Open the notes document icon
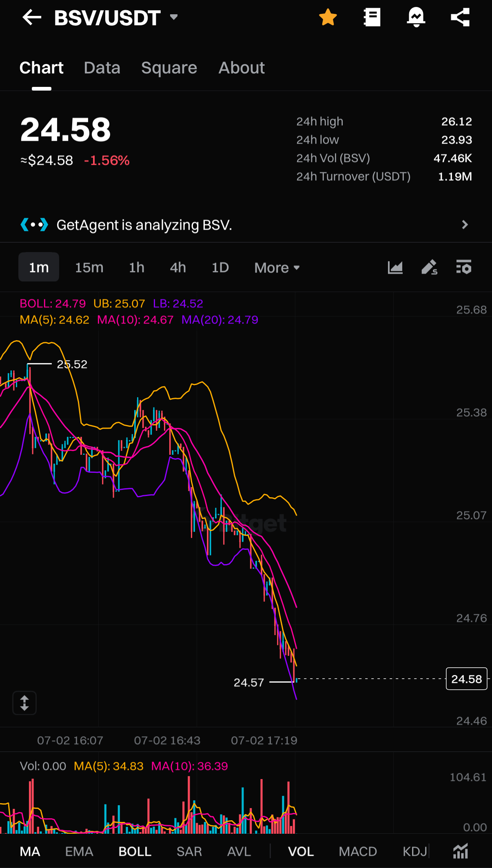 (372, 18)
